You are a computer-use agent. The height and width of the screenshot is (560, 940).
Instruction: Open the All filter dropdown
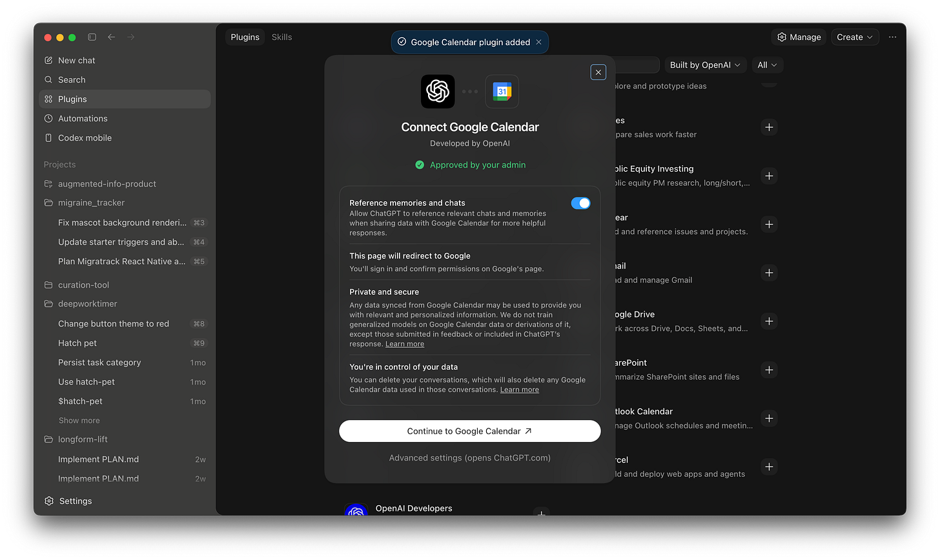coord(767,65)
